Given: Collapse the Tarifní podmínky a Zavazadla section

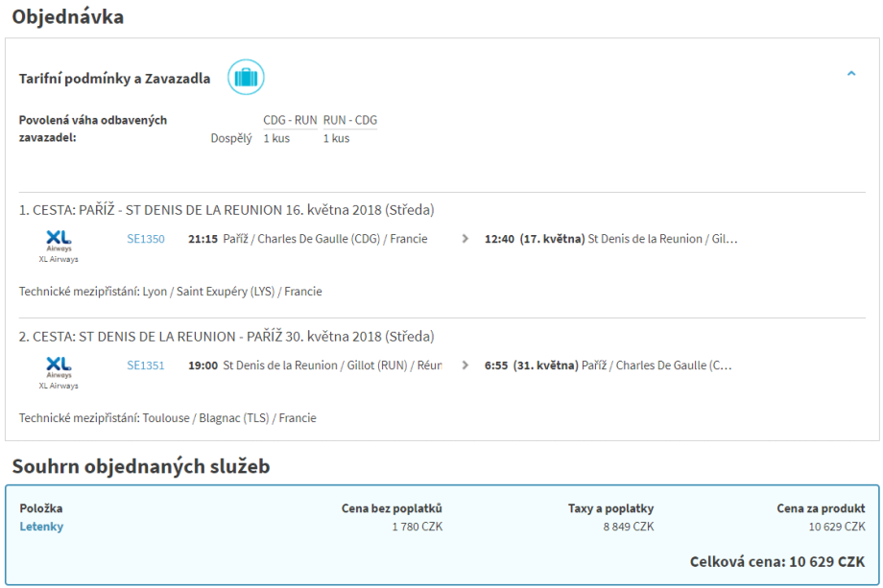Looking at the screenshot, I should point(850,74).
